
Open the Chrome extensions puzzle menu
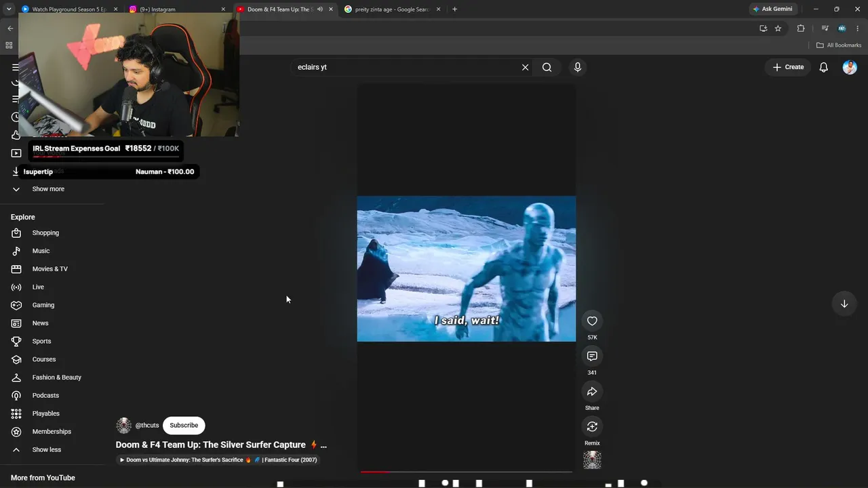pyautogui.click(x=801, y=28)
